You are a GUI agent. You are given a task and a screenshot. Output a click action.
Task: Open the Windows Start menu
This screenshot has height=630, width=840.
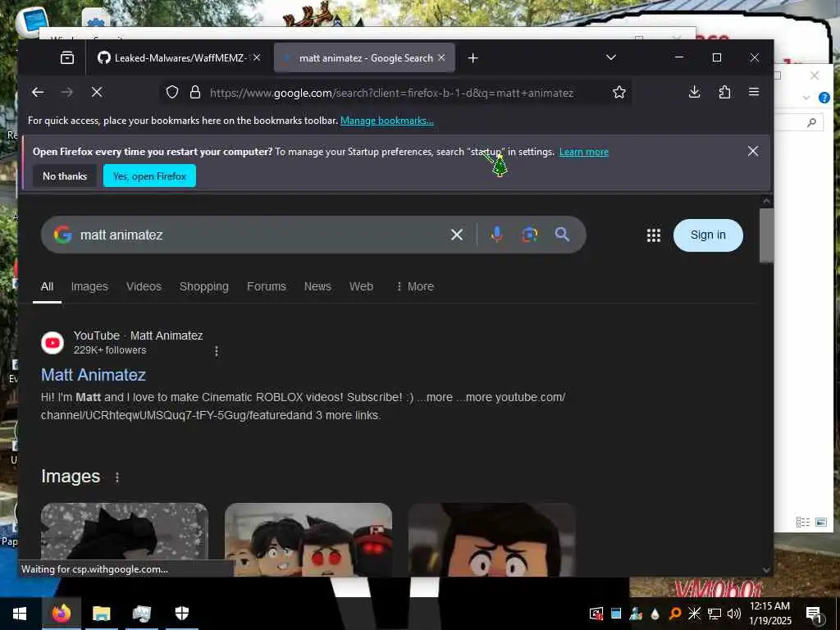click(20, 614)
